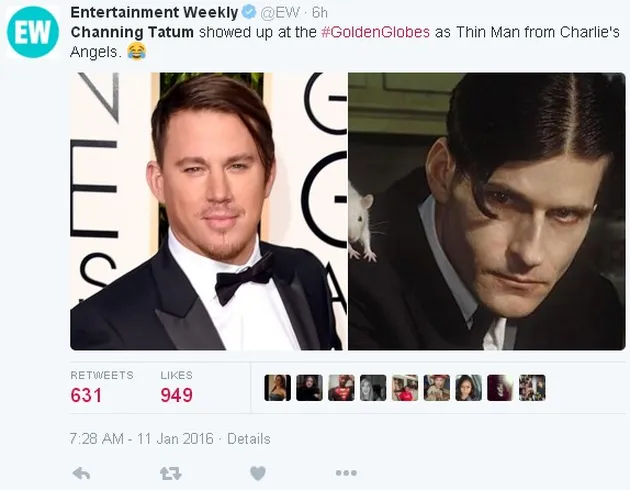View the 949 likes count
The image size is (630, 490).
[176, 395]
